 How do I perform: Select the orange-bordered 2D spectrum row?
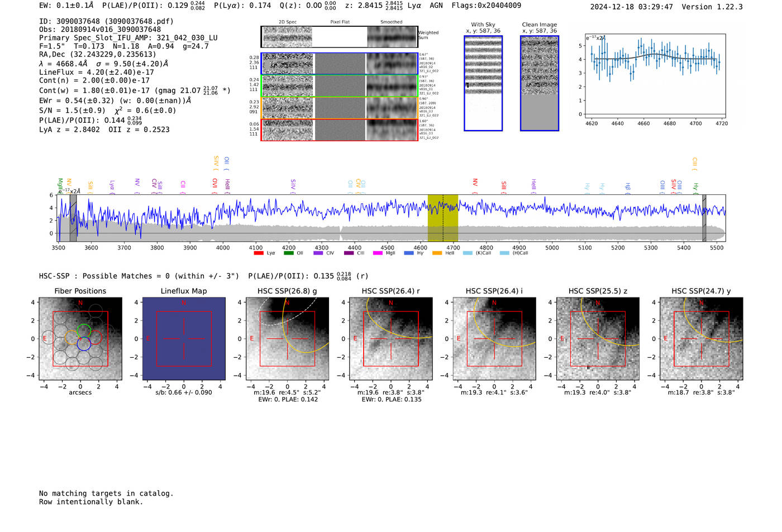pos(340,108)
